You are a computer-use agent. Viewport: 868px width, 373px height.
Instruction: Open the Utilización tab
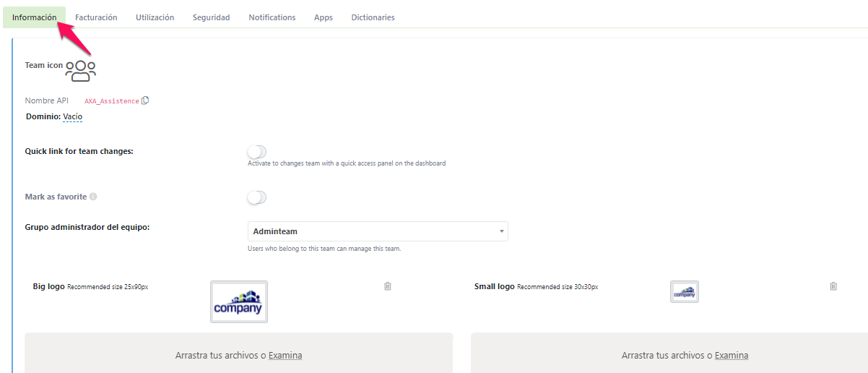[x=155, y=17]
